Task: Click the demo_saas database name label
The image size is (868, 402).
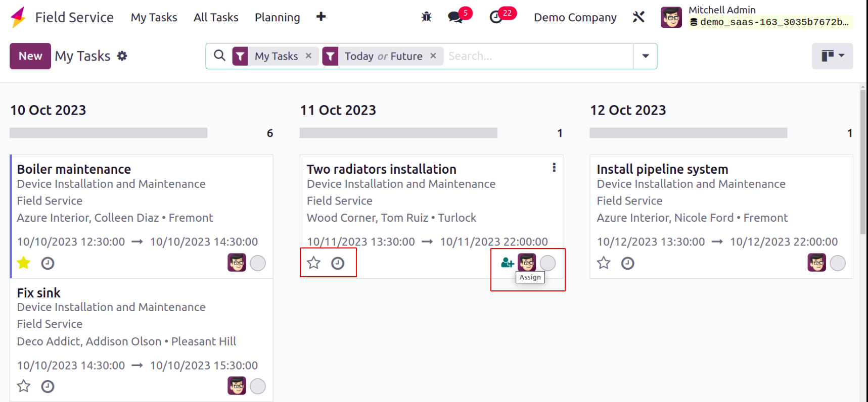Action: coord(770,22)
